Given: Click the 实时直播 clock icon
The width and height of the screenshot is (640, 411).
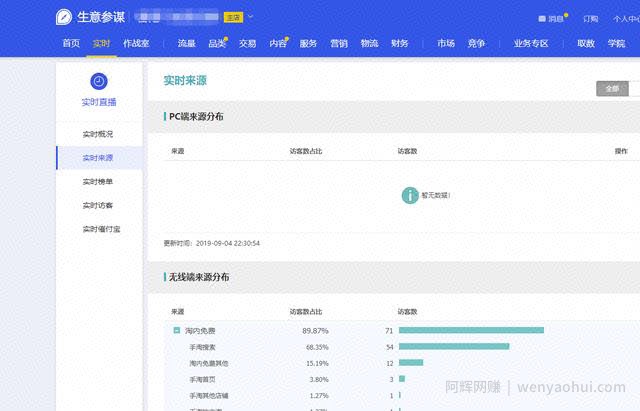Looking at the screenshot, I should point(99,81).
